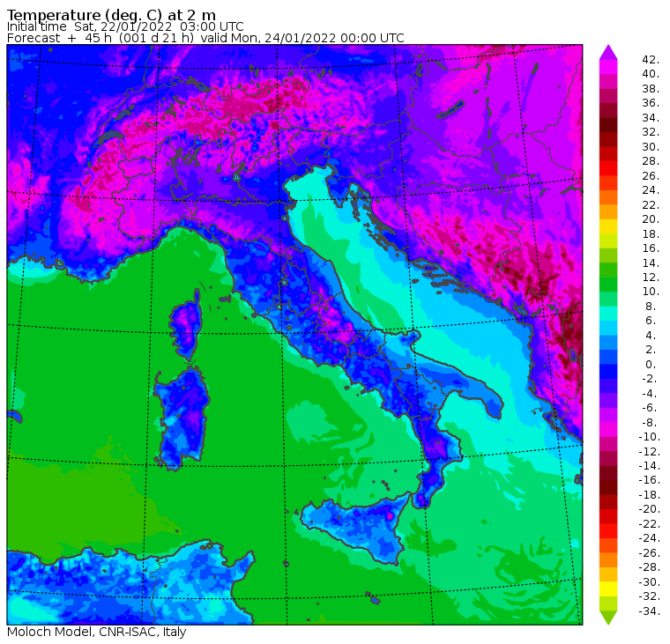Click the "24." legend label

651,190
